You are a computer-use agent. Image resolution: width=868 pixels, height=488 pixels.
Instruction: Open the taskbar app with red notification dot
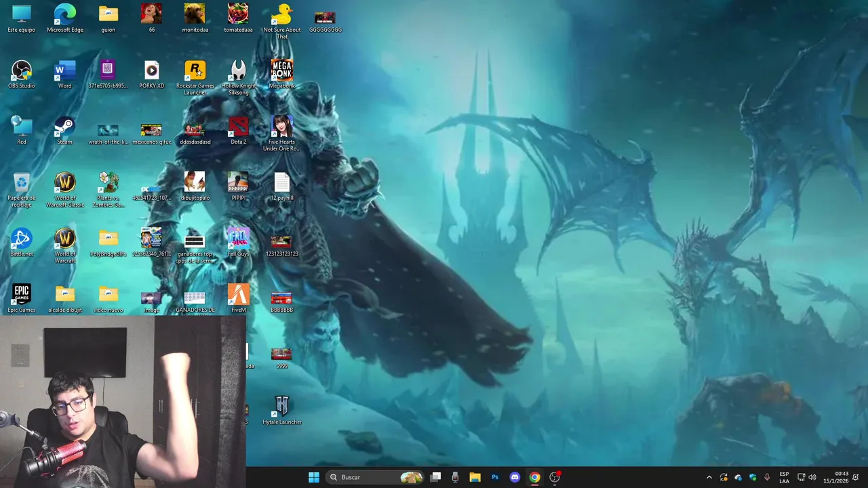pyautogui.click(x=555, y=477)
